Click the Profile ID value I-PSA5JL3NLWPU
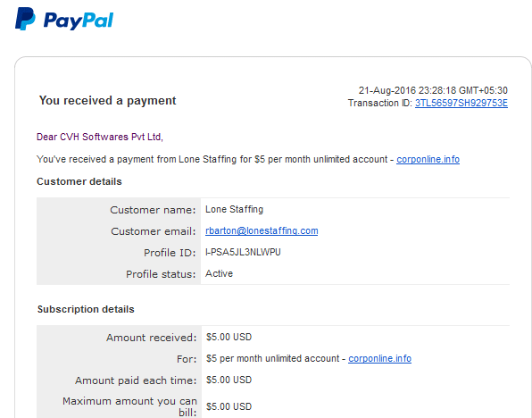This screenshot has width=532, height=418. pyautogui.click(x=243, y=252)
